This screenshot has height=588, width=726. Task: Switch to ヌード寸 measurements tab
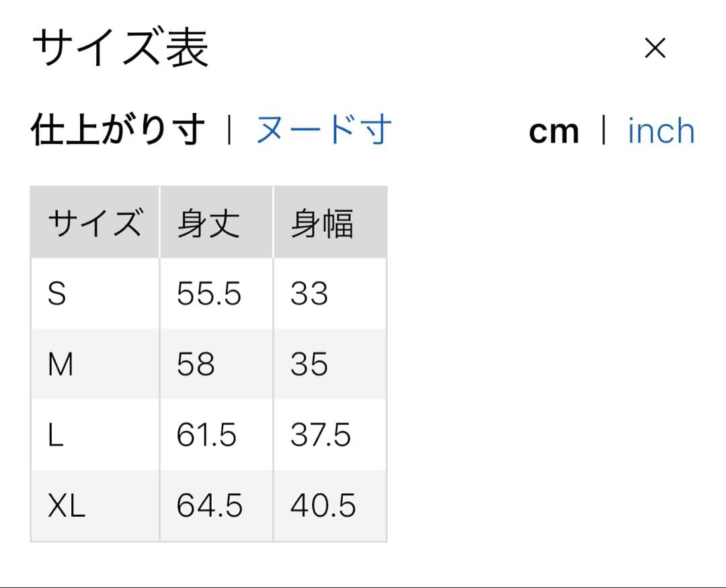tap(323, 130)
